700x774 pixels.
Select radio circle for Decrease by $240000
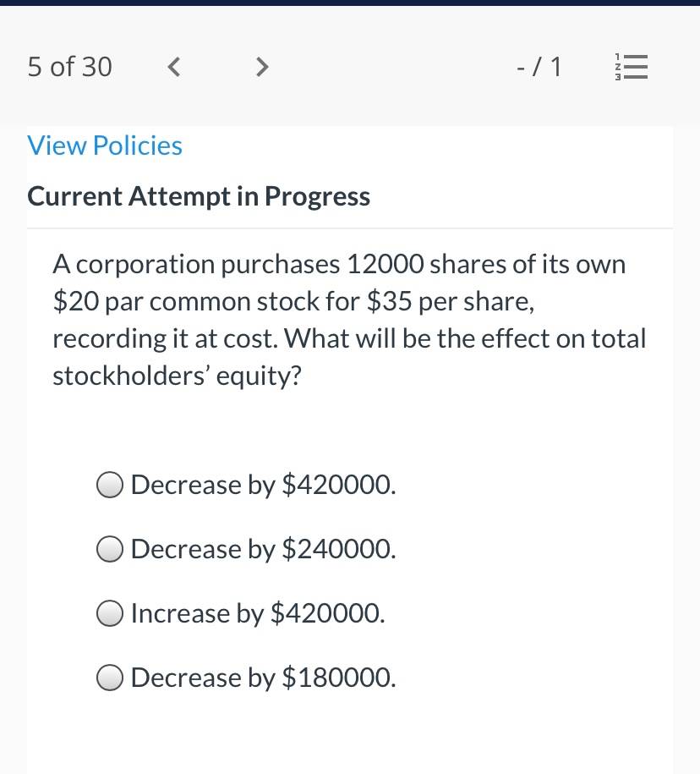click(110, 549)
